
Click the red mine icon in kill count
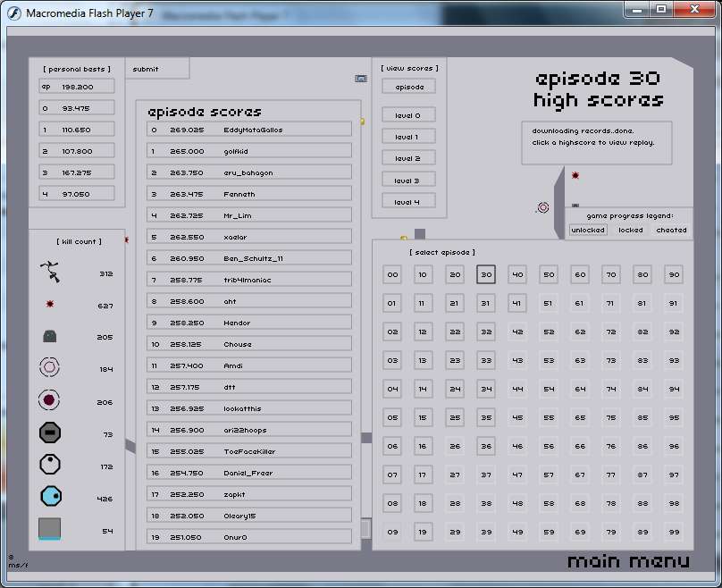point(50,305)
